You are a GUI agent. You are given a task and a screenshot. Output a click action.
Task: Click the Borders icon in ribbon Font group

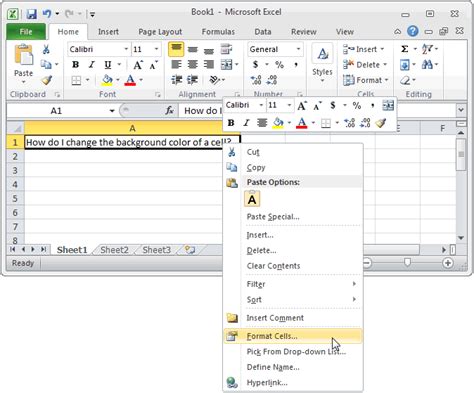tap(76, 80)
